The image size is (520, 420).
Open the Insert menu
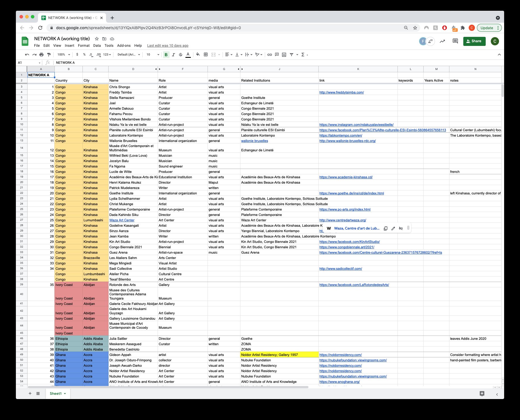coord(69,46)
